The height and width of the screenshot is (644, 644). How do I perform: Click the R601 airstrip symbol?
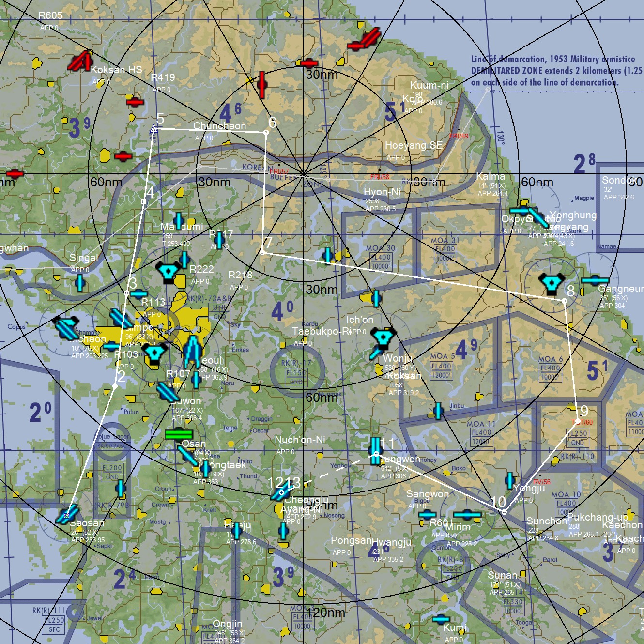tap(427, 515)
